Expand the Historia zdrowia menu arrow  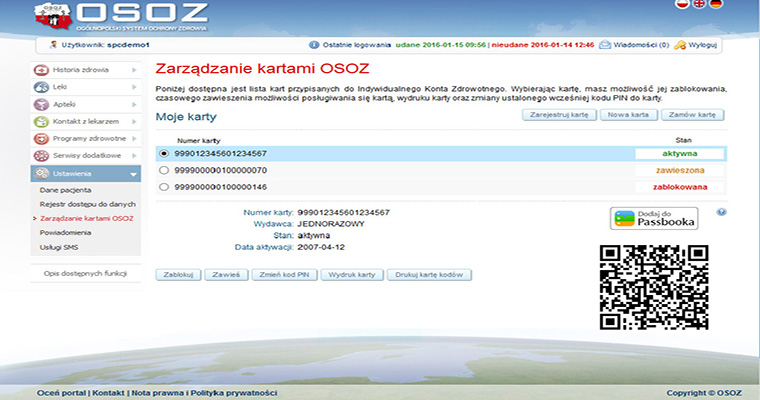[134, 70]
